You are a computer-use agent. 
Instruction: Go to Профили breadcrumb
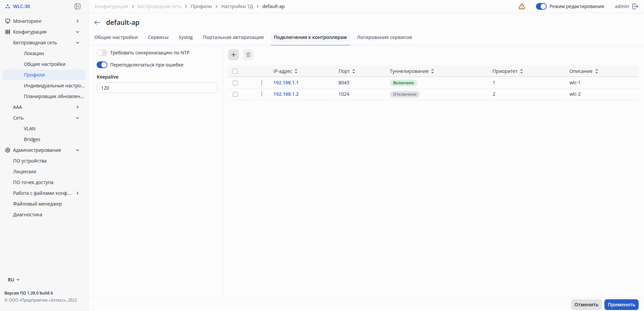pos(201,6)
